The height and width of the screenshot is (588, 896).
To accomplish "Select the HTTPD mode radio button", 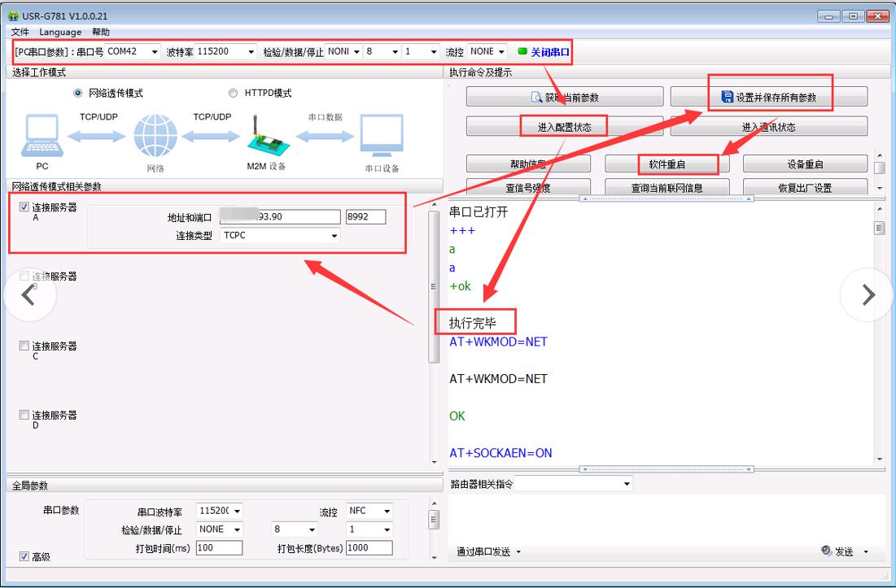I will [234, 94].
